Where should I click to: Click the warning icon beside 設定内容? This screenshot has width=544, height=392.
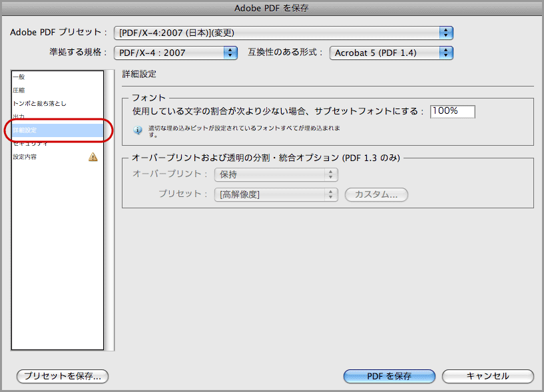coord(93,157)
